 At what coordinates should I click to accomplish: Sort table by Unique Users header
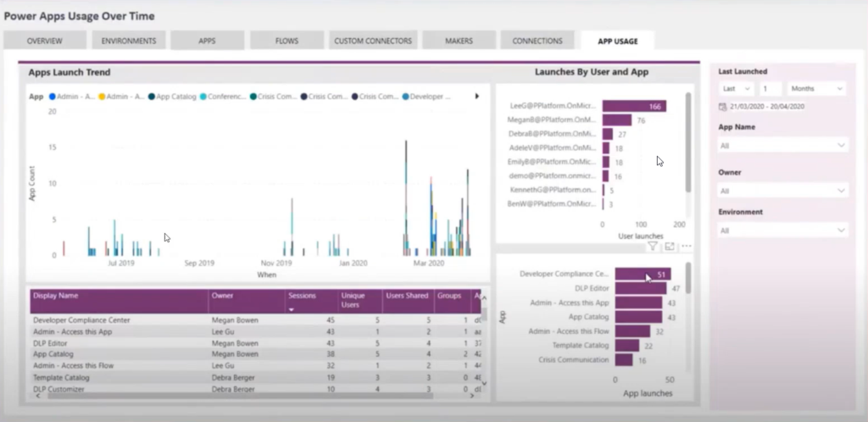tap(360, 301)
